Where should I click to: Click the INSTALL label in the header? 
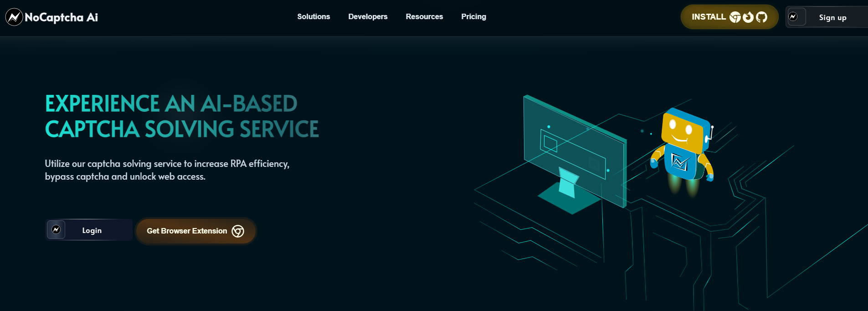click(x=709, y=17)
